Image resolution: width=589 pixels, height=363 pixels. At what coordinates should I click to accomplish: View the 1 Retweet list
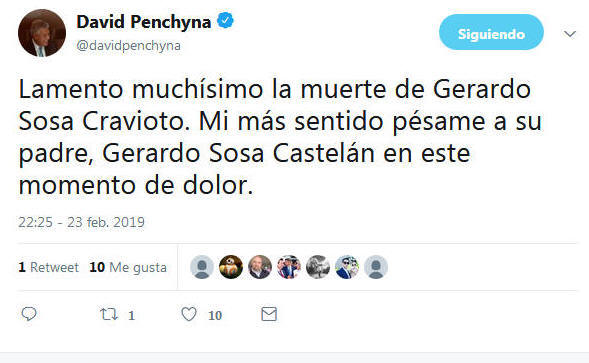48,267
